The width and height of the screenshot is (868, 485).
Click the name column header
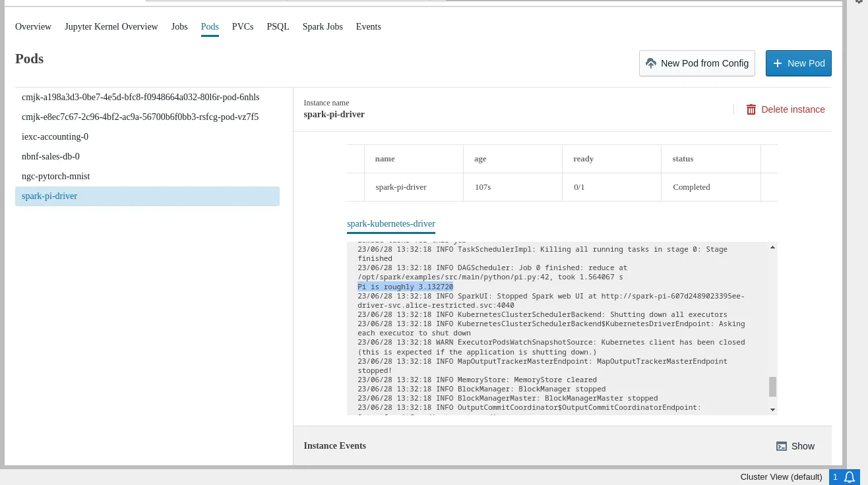point(414,159)
